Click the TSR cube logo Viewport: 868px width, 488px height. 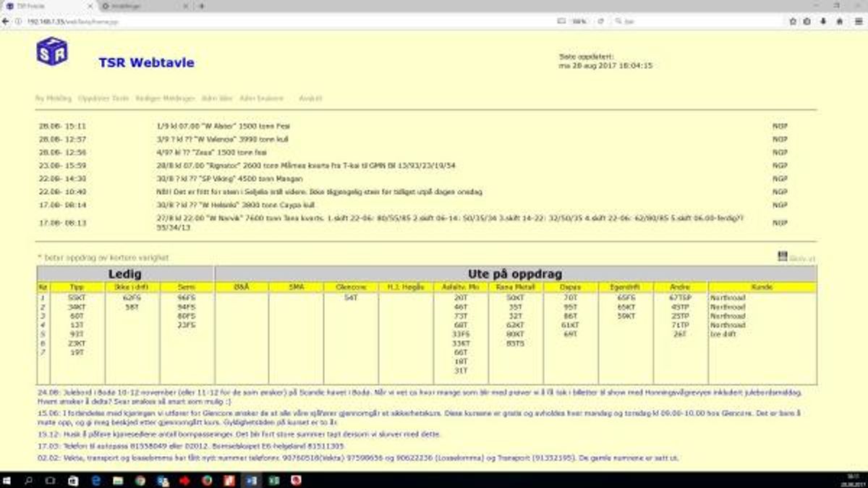coord(52,51)
